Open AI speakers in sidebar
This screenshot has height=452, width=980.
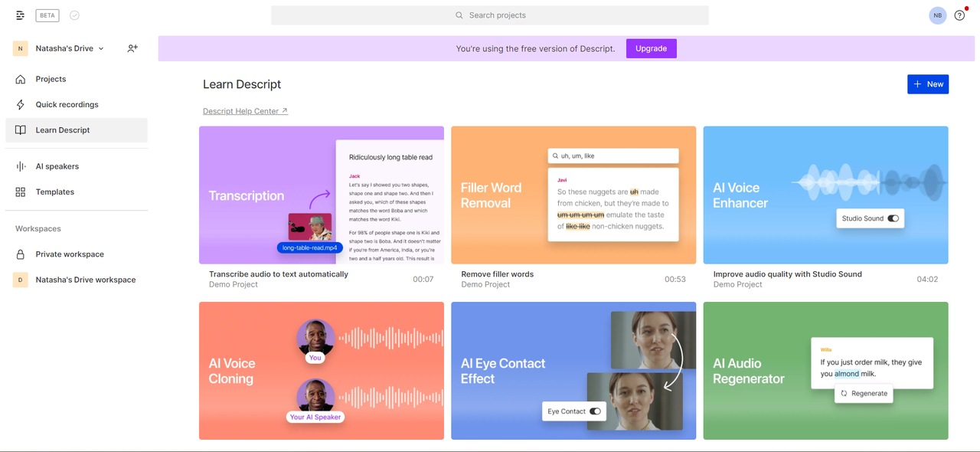(x=77, y=166)
